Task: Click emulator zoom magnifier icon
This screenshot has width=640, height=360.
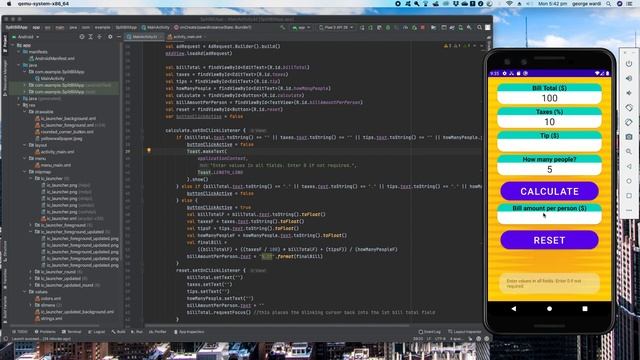Action: pyautogui.click(x=629, y=151)
